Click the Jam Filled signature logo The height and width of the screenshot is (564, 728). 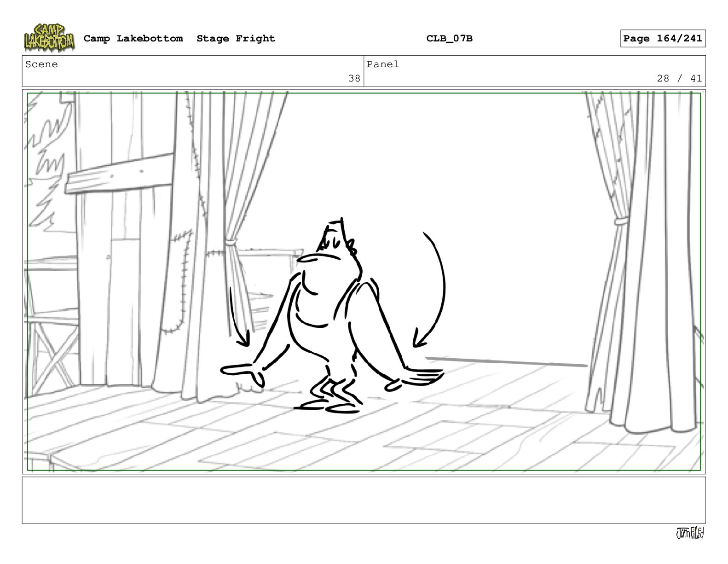[690, 533]
